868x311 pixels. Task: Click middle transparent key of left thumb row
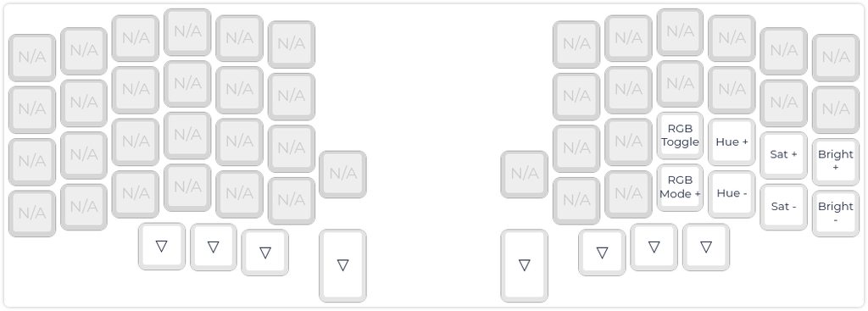(x=213, y=247)
